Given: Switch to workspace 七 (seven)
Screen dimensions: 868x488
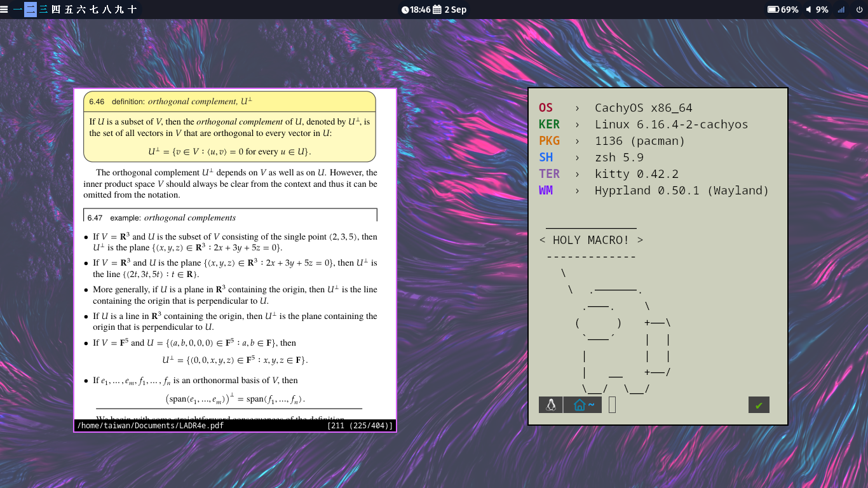Looking at the screenshot, I should [x=94, y=10].
